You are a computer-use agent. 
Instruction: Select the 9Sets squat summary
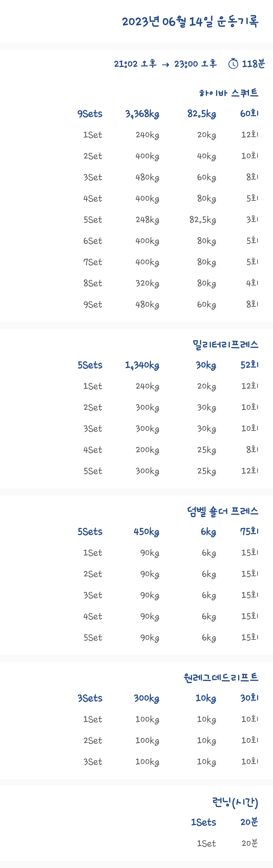click(x=90, y=114)
